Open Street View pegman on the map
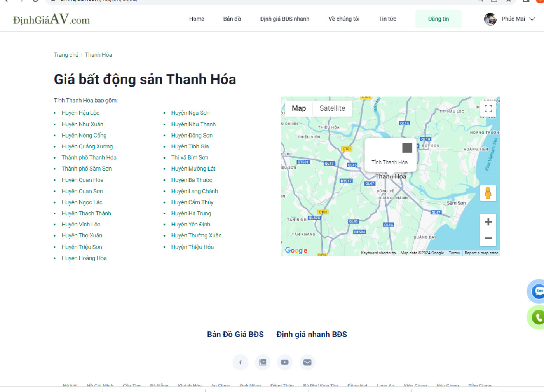 click(x=488, y=193)
